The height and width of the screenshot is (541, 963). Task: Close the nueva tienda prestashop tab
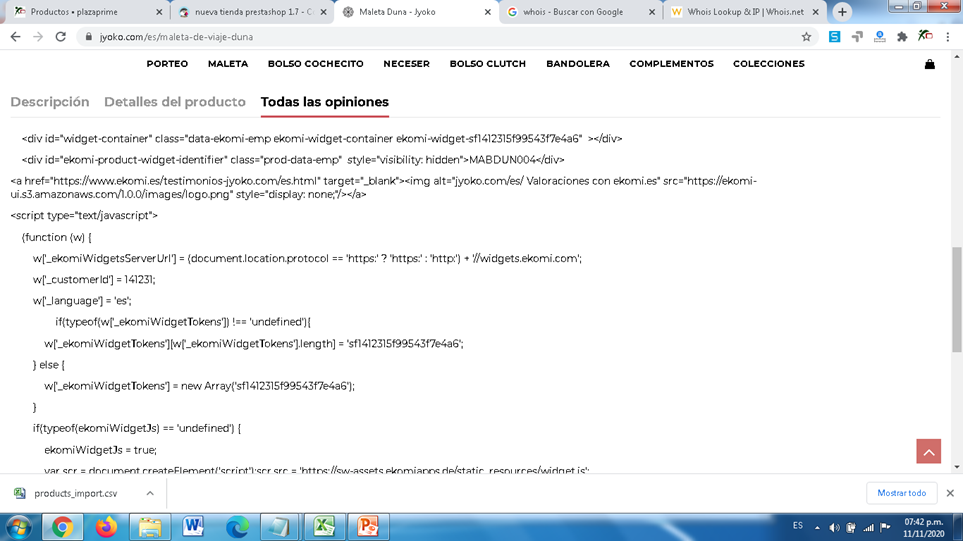(324, 12)
